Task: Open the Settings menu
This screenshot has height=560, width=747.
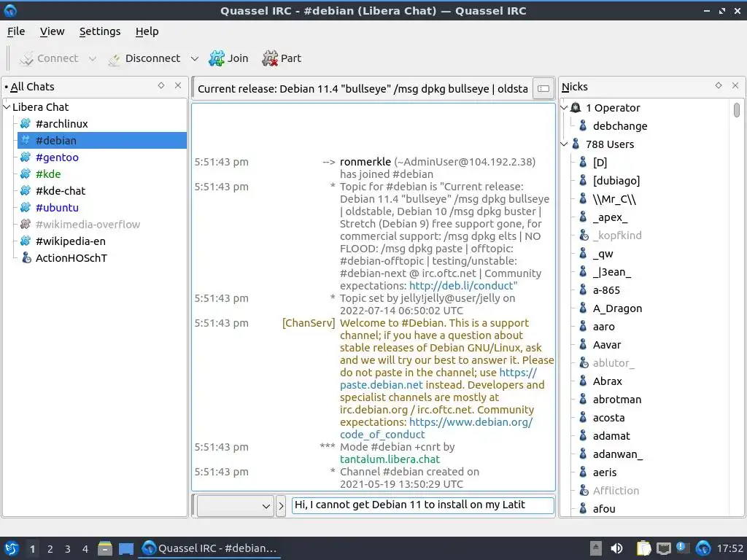Action: coord(99,31)
